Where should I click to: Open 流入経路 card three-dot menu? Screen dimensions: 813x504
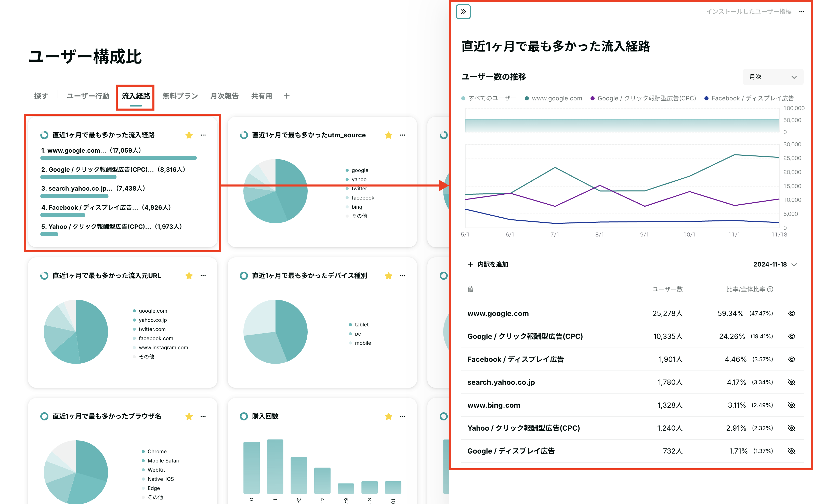[x=203, y=135]
